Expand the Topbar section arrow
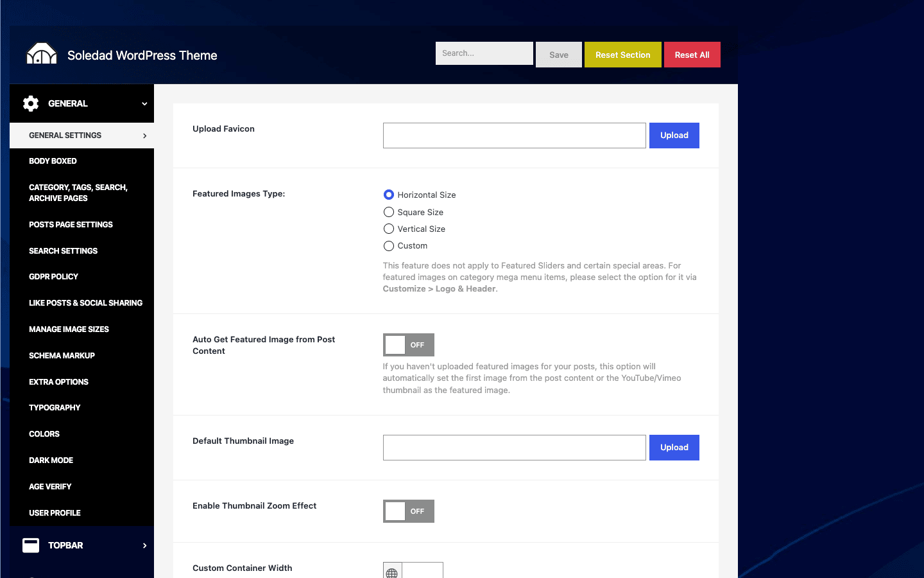This screenshot has height=578, width=924. 144,545
